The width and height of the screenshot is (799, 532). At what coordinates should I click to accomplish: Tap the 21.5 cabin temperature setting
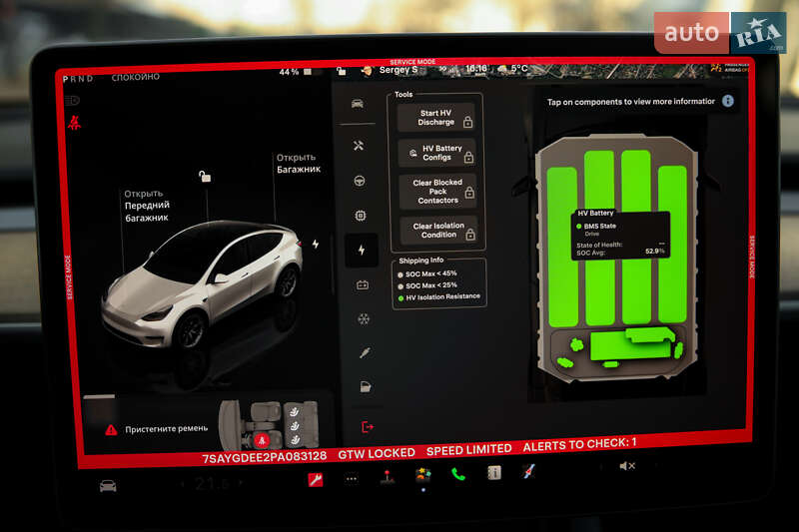(x=212, y=484)
